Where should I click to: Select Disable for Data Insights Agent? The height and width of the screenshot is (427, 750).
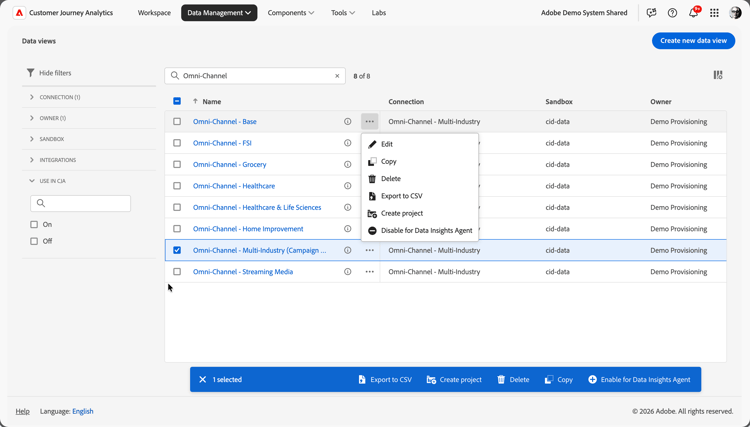coord(426,230)
